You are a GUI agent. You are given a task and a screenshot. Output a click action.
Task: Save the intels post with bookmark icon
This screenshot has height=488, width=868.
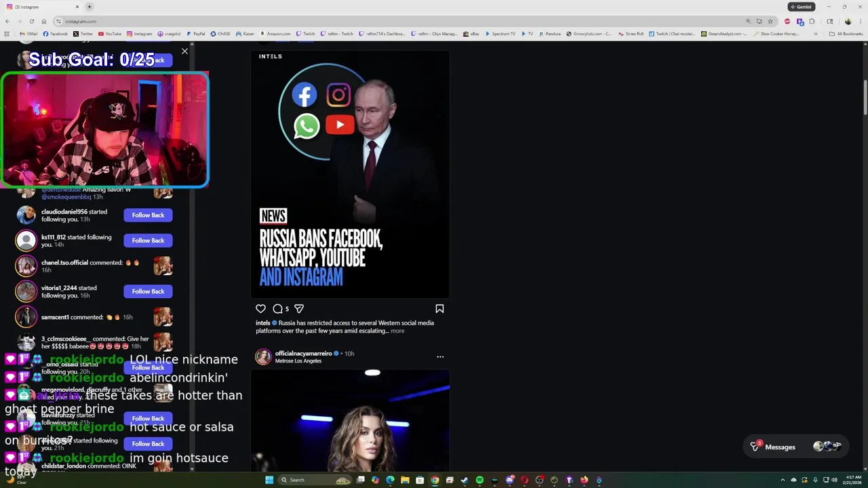pos(439,308)
